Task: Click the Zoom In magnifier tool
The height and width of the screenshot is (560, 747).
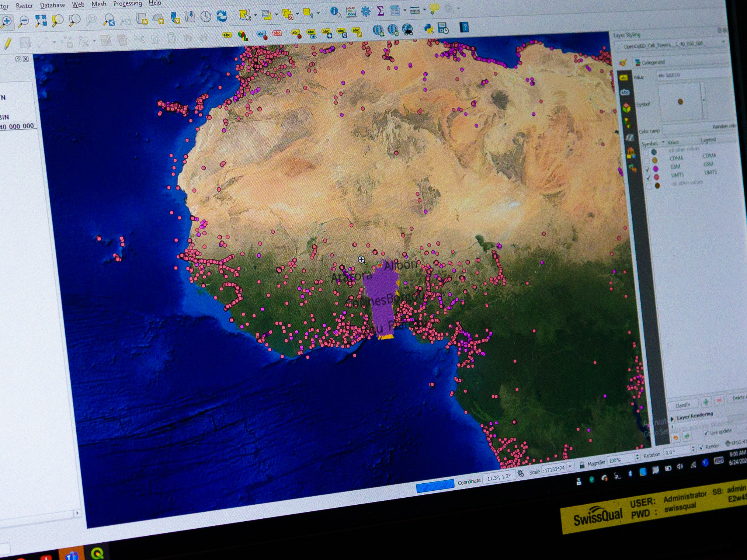Action: 6,21
